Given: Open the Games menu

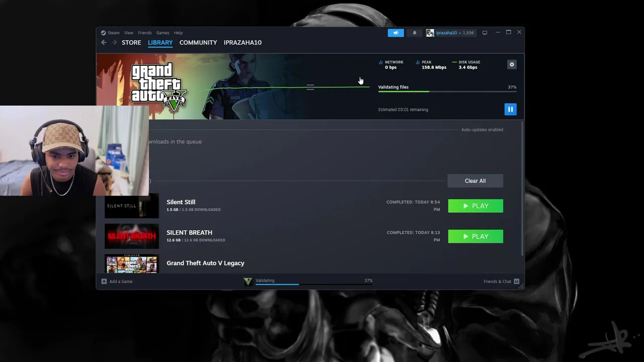Looking at the screenshot, I should 163,33.
